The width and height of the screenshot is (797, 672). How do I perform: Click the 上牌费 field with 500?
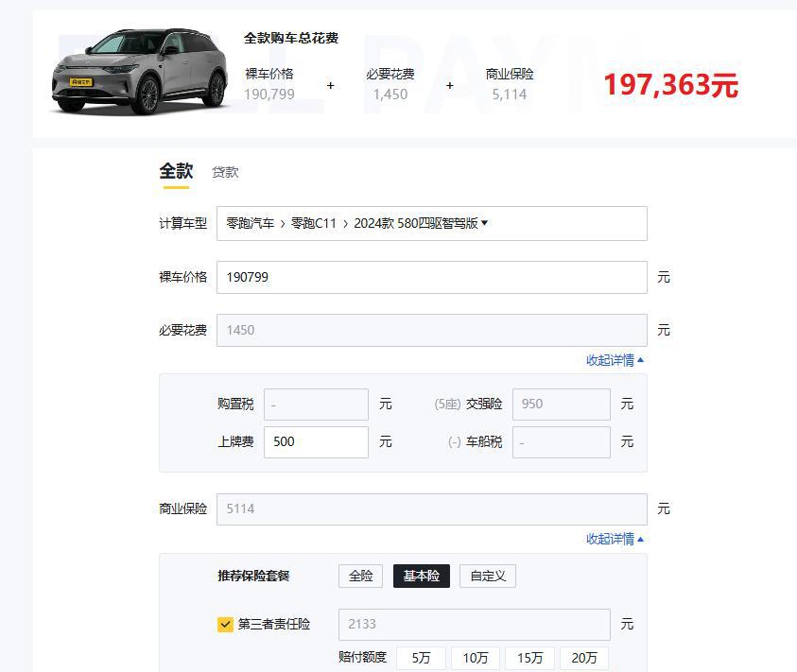tap(316, 441)
